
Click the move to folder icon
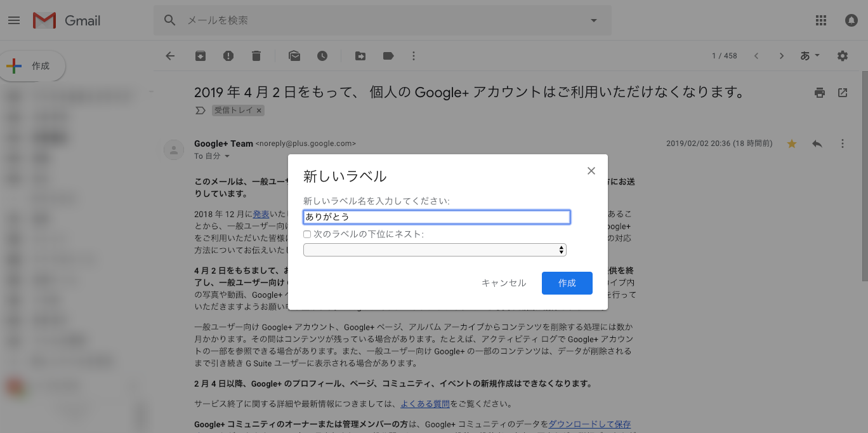[x=360, y=56]
